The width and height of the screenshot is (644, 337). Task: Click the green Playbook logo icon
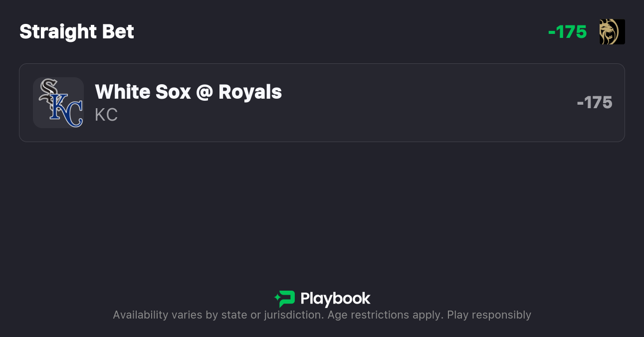tap(285, 299)
